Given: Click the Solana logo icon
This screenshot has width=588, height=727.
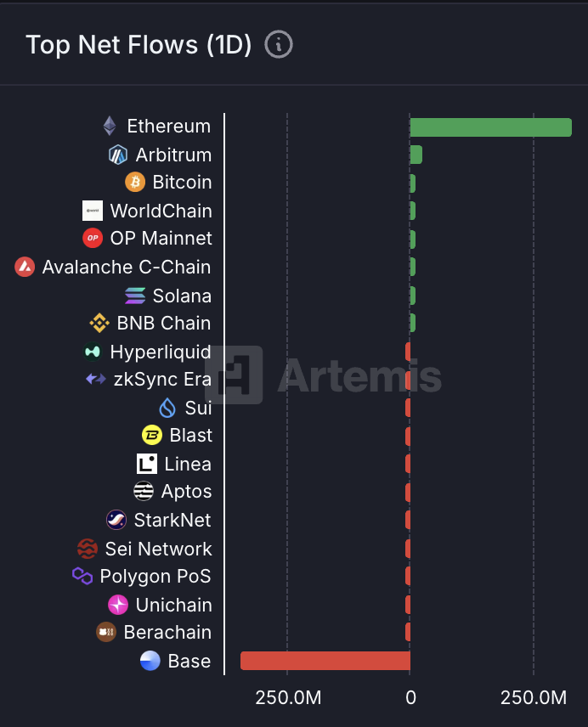Looking at the screenshot, I should (x=135, y=296).
